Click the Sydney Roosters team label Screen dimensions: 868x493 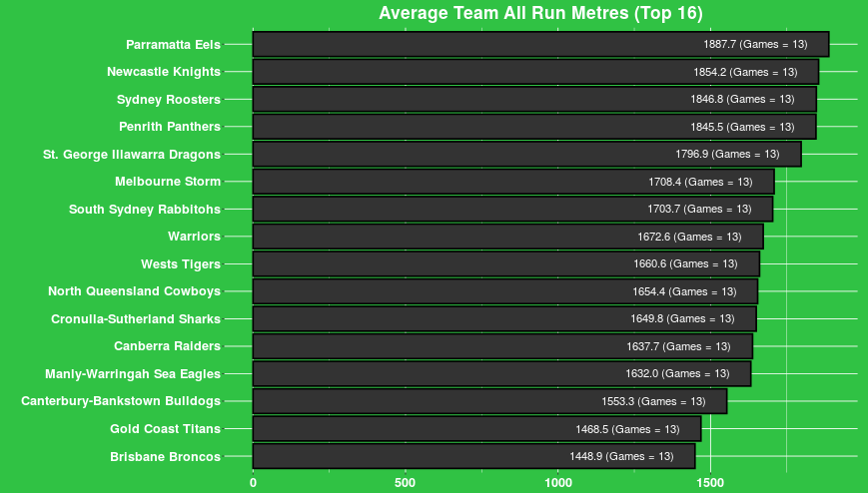click(169, 100)
